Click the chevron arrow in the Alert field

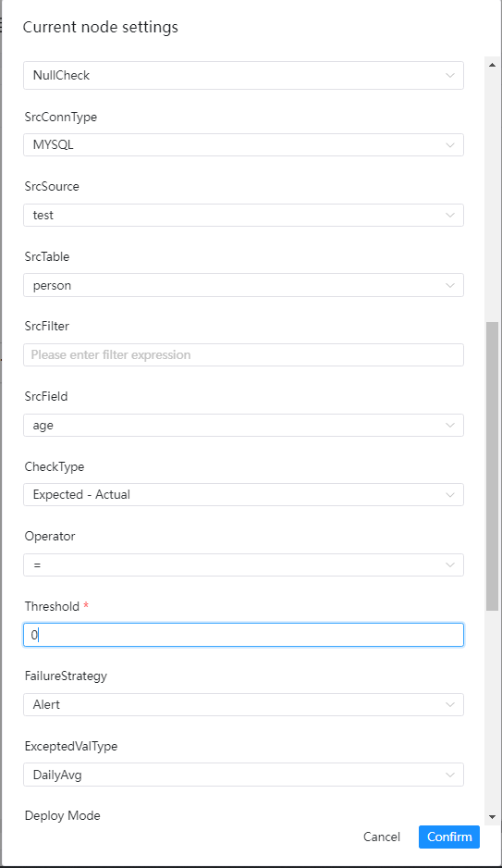click(x=450, y=705)
